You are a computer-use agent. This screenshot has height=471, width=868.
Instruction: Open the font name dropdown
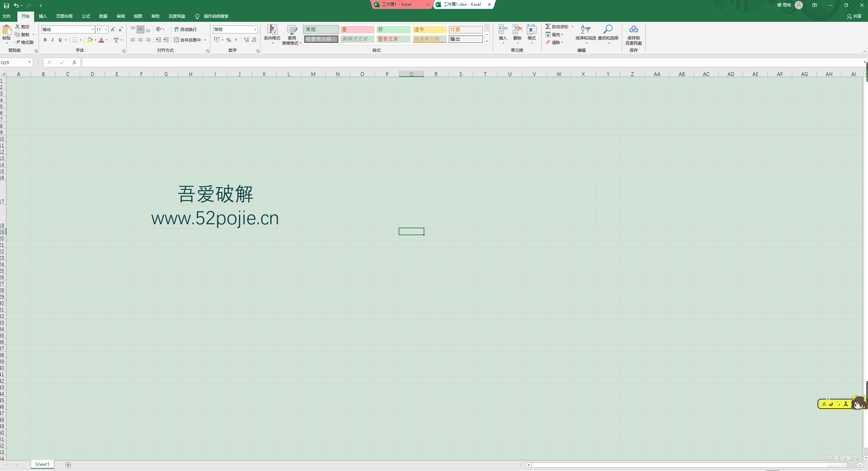point(92,30)
